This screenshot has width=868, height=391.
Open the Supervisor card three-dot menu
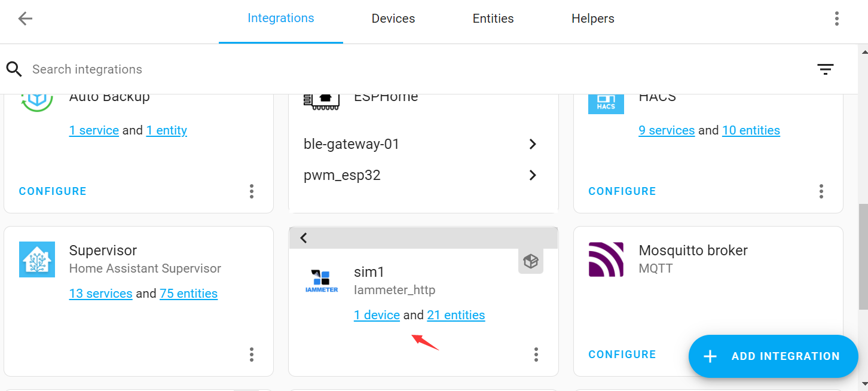pyautogui.click(x=252, y=355)
